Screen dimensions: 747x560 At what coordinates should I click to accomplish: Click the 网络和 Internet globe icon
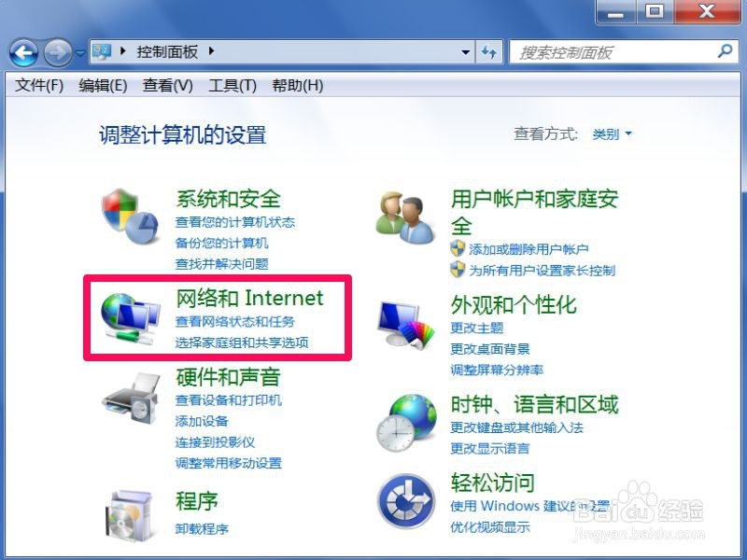click(x=130, y=318)
